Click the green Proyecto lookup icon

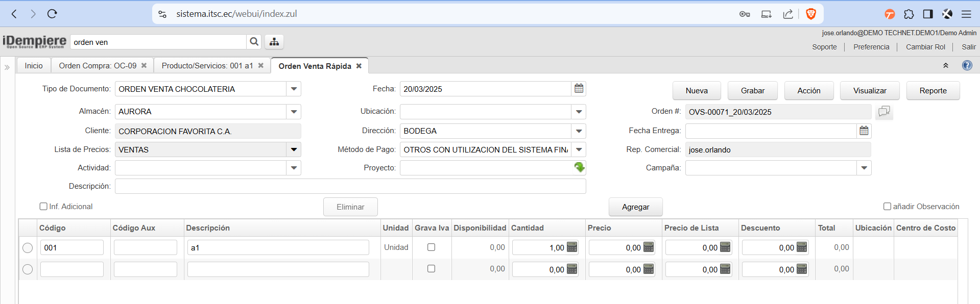point(579,167)
